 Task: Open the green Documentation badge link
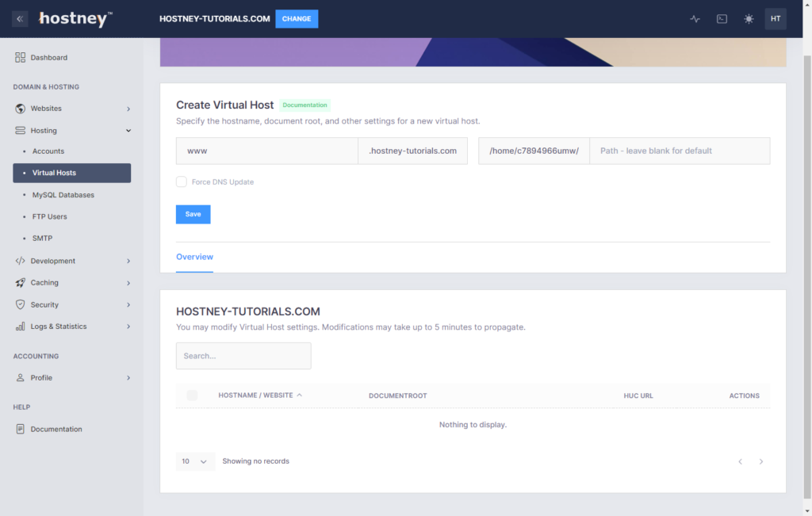pyautogui.click(x=304, y=105)
